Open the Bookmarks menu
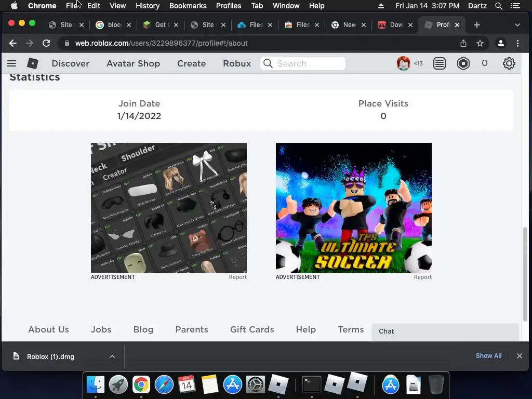This screenshot has height=399, width=532. (188, 6)
